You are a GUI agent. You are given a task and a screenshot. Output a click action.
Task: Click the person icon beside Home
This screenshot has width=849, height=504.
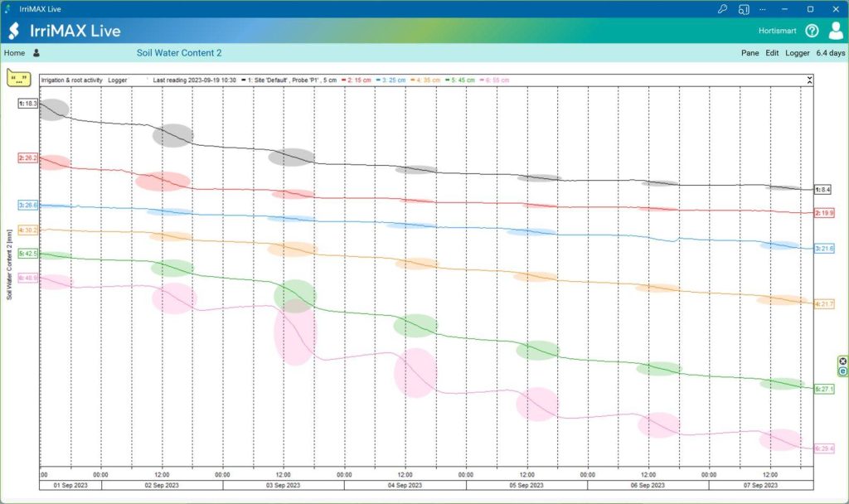point(36,53)
